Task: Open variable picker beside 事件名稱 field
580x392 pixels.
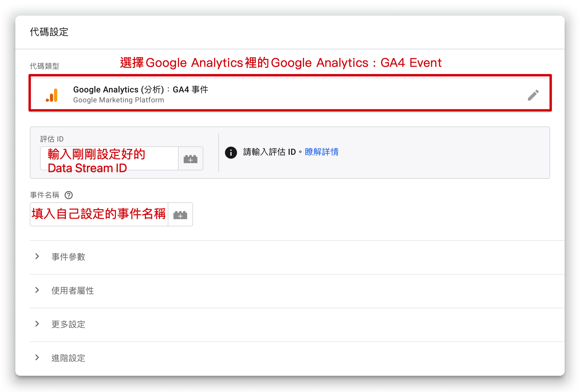Action: 180,215
